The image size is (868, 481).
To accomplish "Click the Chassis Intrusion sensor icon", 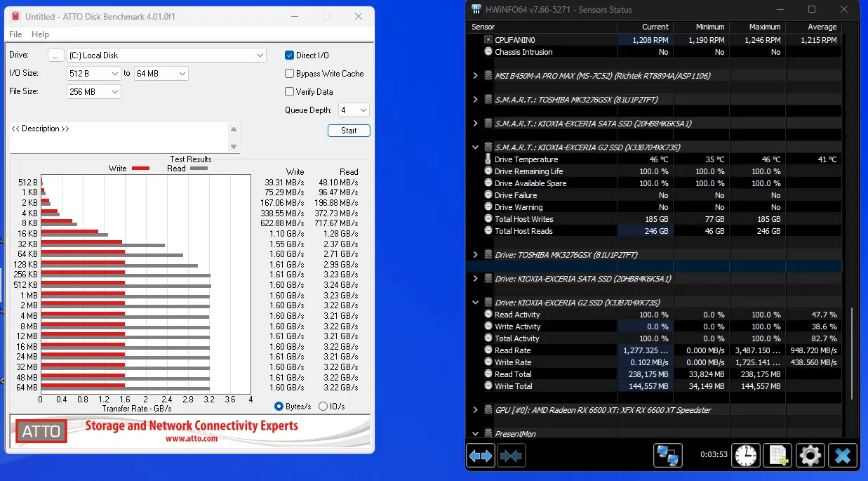I will [x=488, y=52].
